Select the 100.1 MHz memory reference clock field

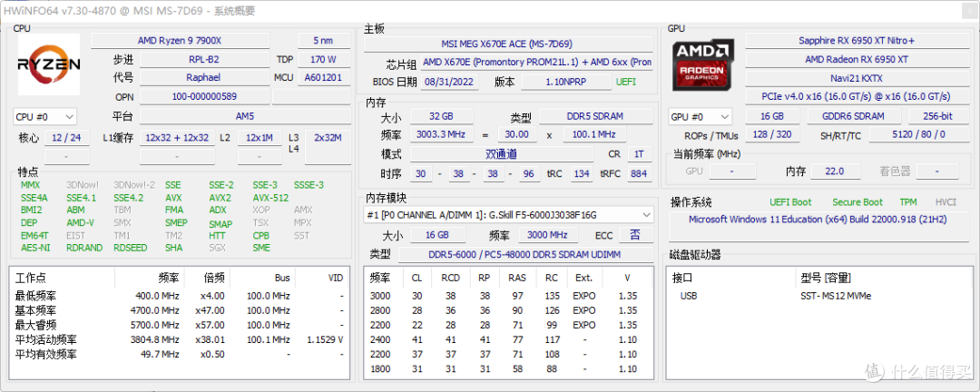pyautogui.click(x=593, y=134)
